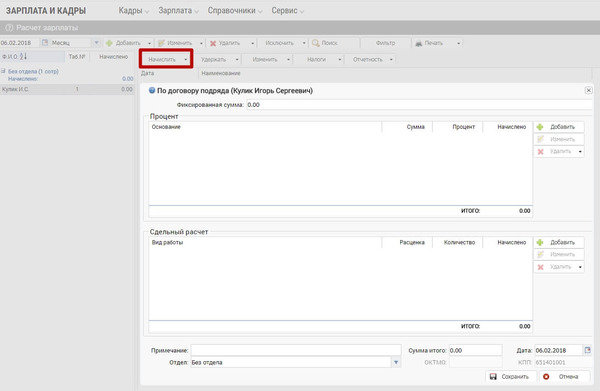Collapse the Без отдела group expander

[3, 71]
